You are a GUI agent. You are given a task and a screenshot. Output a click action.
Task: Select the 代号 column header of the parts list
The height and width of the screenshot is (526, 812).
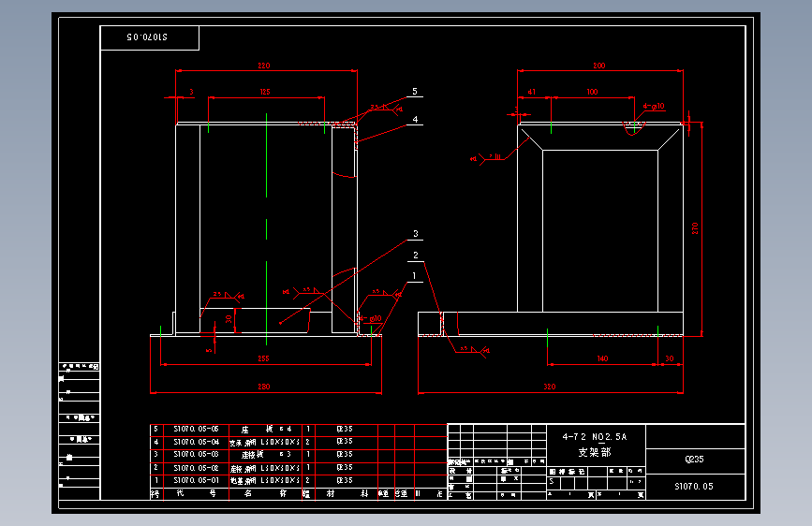196,493
